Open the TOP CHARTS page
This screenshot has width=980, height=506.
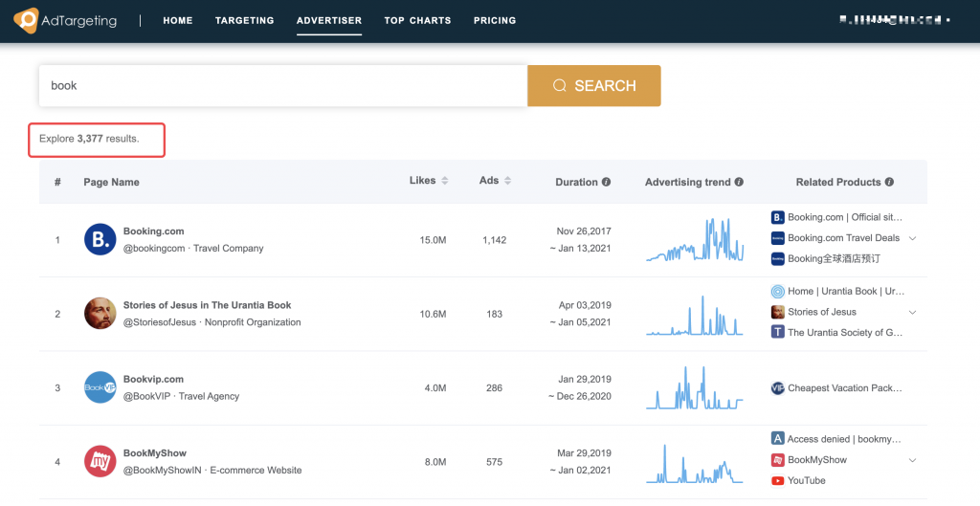coord(417,21)
